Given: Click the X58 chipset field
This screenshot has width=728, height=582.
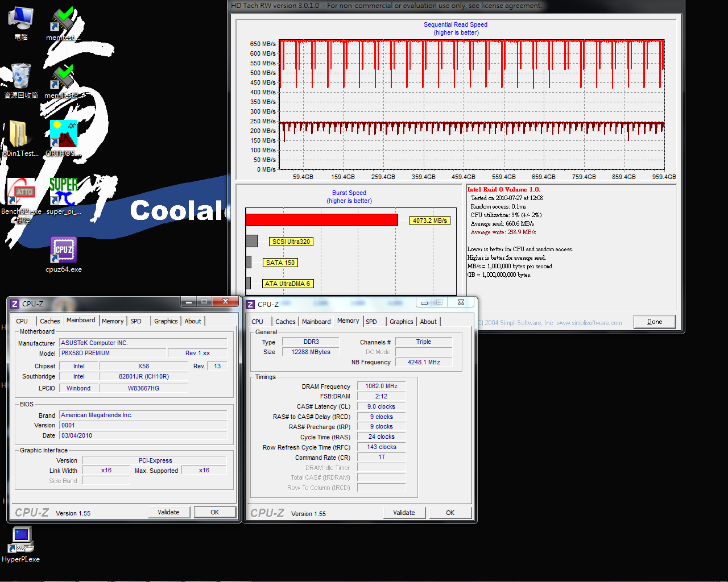Looking at the screenshot, I should tap(143, 366).
